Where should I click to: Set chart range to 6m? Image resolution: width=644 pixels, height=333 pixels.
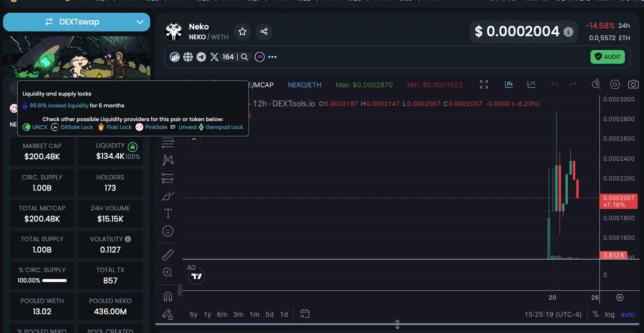pos(222,315)
